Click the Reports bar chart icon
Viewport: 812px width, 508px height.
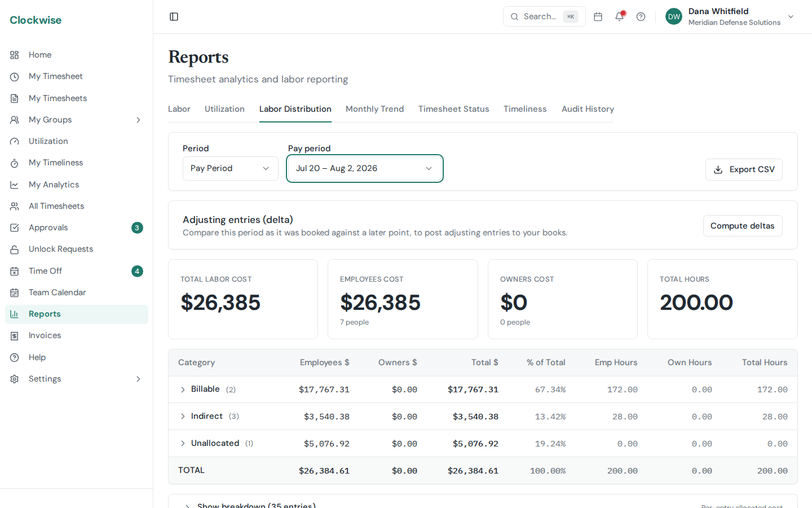15,314
